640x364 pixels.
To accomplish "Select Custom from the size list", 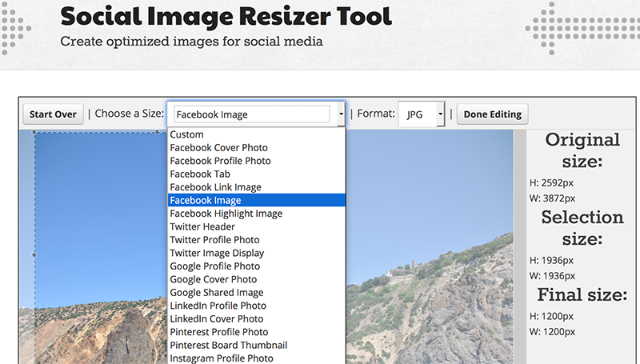I will click(256, 134).
